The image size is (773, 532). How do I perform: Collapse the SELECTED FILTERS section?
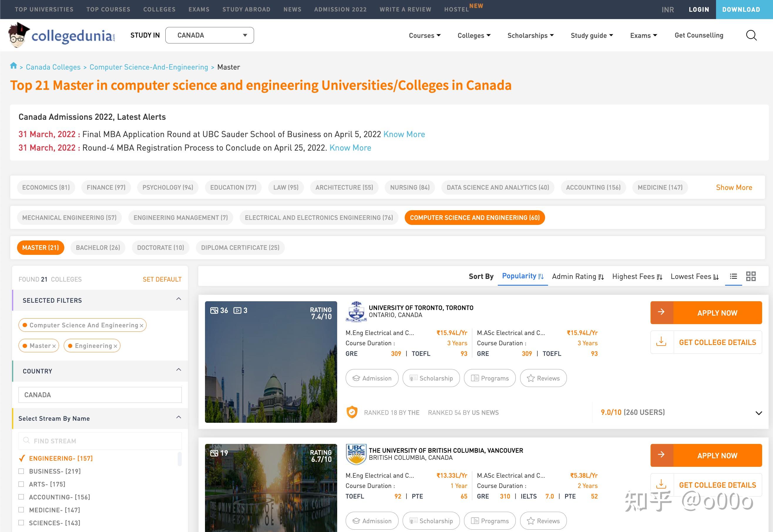tap(179, 299)
